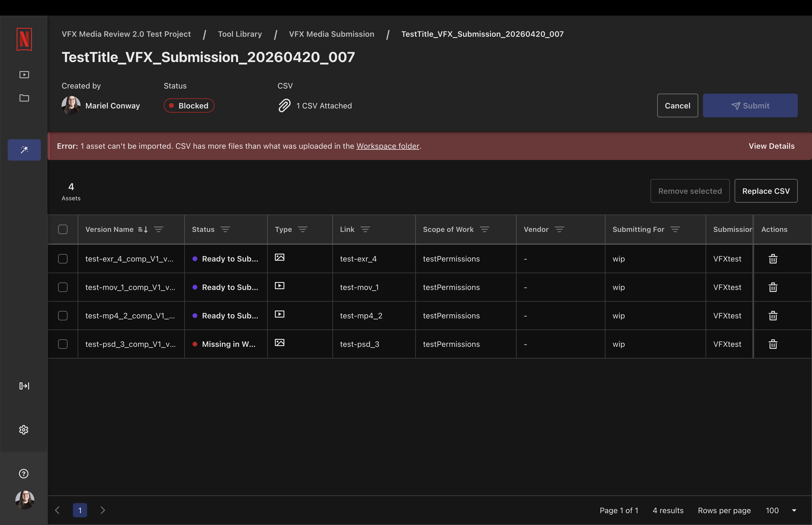Image resolution: width=812 pixels, height=525 pixels.
Task: Click the Cancel button
Action: pos(677,106)
